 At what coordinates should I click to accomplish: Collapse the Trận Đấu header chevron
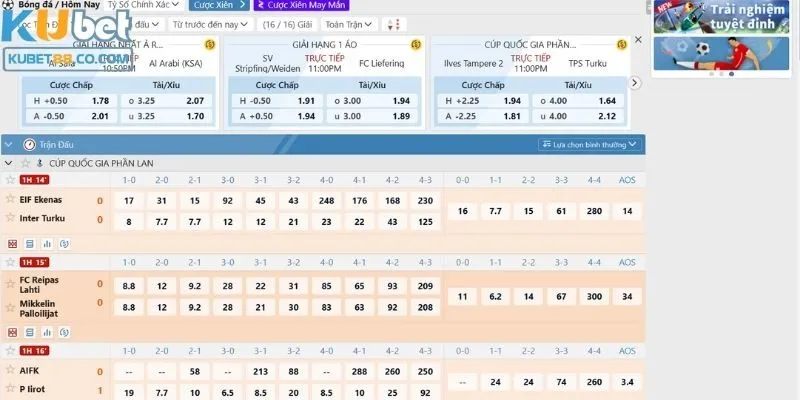point(9,144)
